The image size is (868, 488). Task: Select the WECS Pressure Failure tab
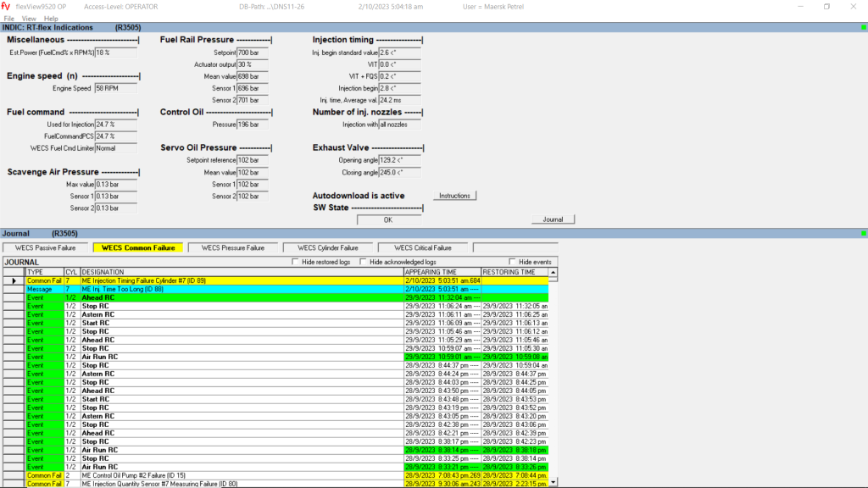click(233, 247)
